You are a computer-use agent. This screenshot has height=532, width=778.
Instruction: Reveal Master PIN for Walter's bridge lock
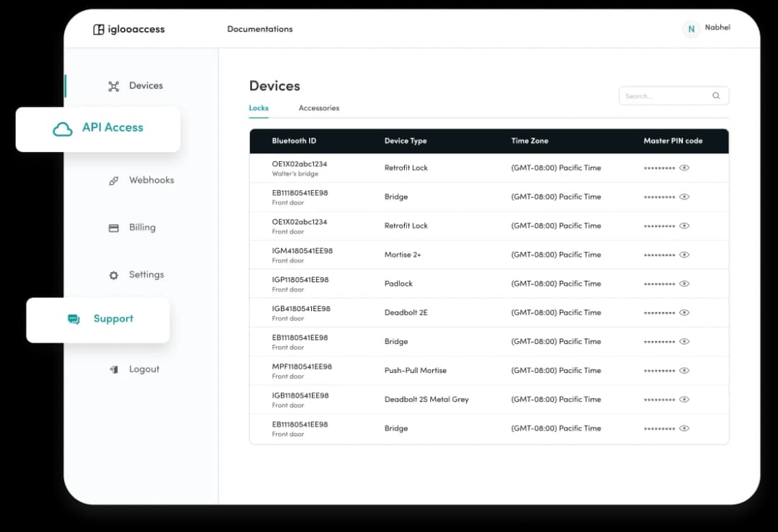(x=684, y=168)
